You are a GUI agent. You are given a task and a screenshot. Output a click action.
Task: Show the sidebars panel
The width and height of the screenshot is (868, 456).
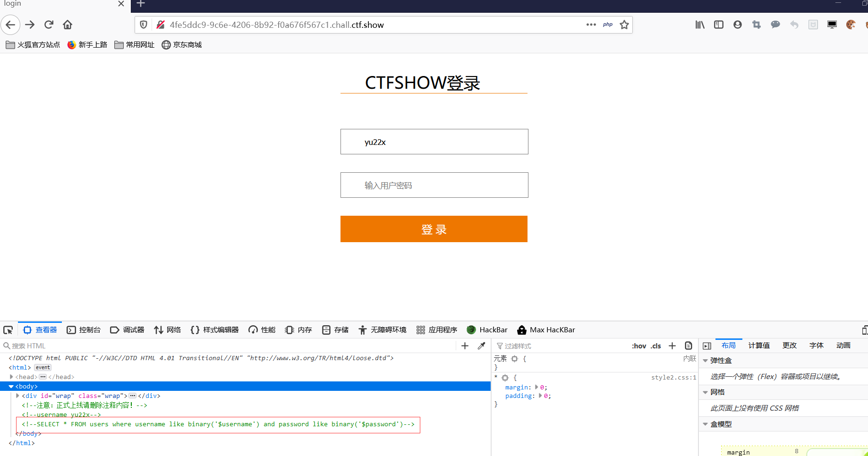coord(719,25)
